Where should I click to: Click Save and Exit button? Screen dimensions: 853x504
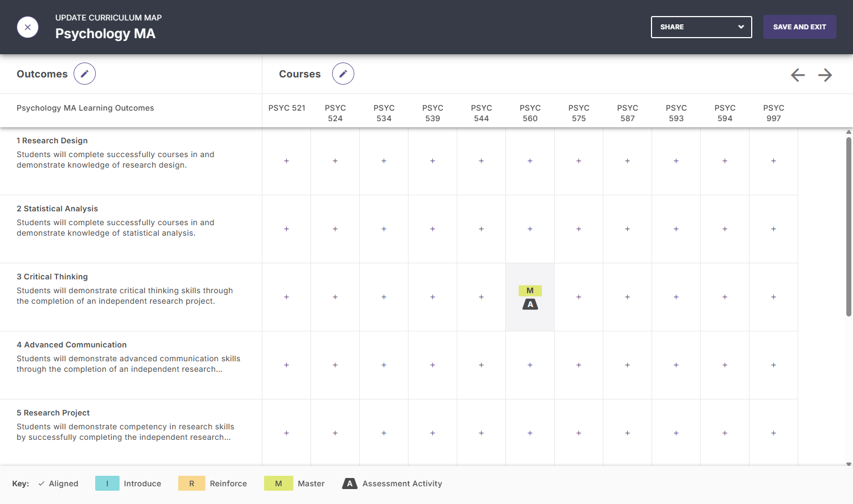point(800,27)
